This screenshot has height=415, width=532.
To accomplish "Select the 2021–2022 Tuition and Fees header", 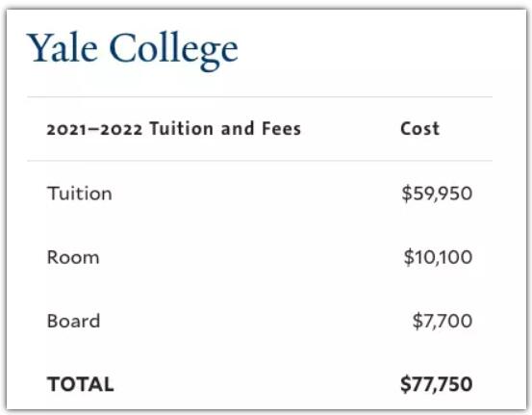I will tap(174, 129).
